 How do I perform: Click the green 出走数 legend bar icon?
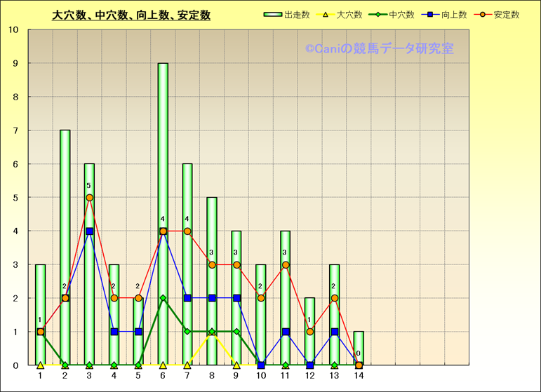pos(274,15)
